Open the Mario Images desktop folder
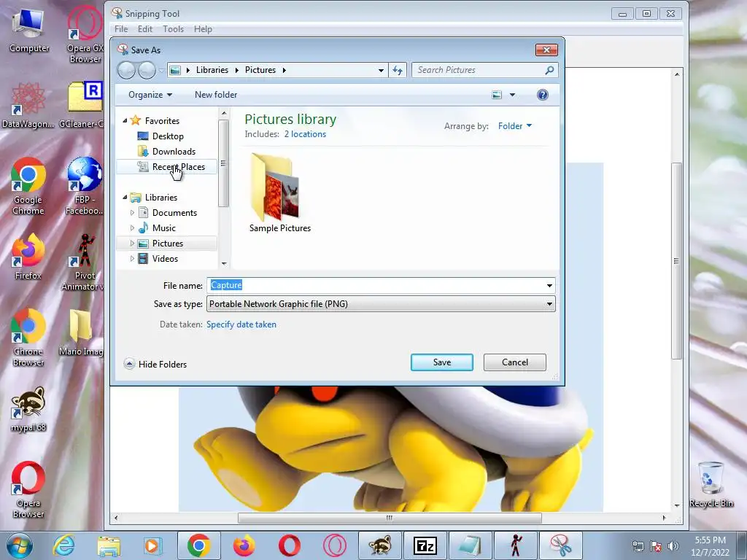The image size is (747, 560). tap(82, 333)
